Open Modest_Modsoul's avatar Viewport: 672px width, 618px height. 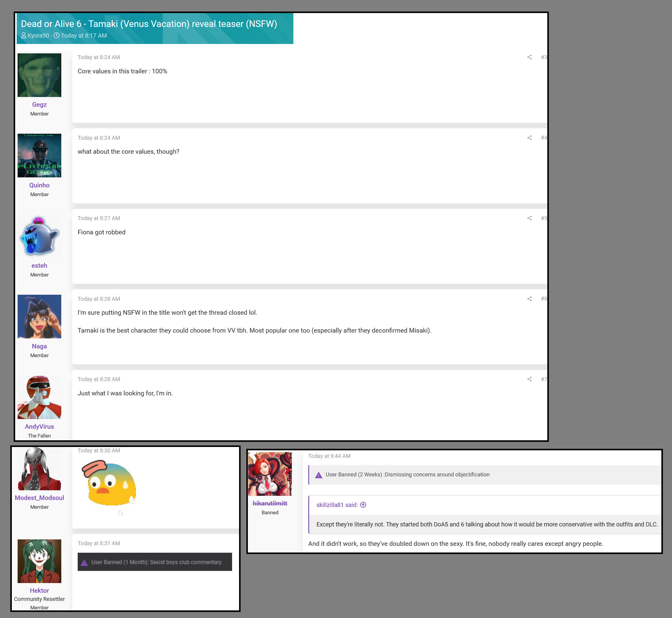point(39,469)
